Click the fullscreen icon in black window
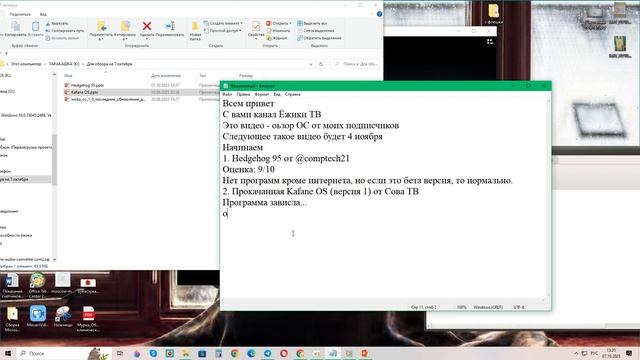This screenshot has width=640, height=360. 490,42
